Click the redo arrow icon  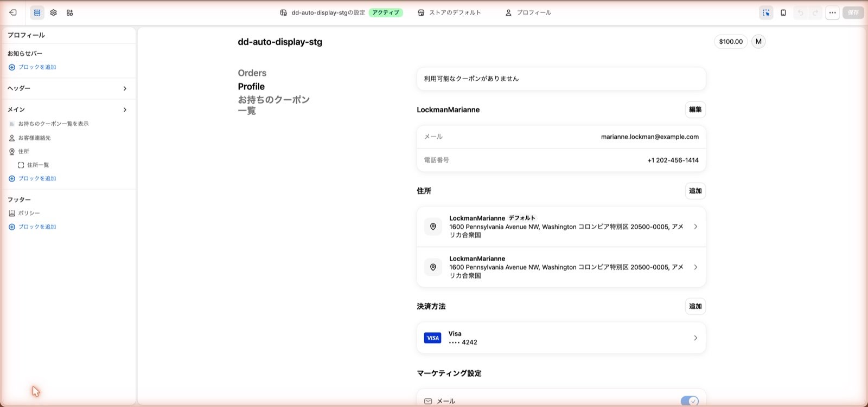point(815,12)
